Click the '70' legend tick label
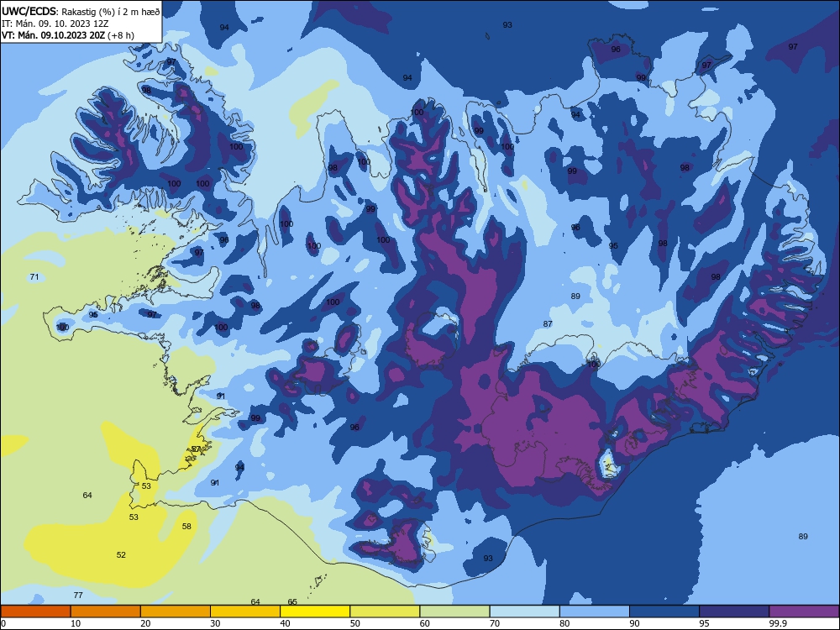This screenshot has height=630, width=840. [x=495, y=623]
